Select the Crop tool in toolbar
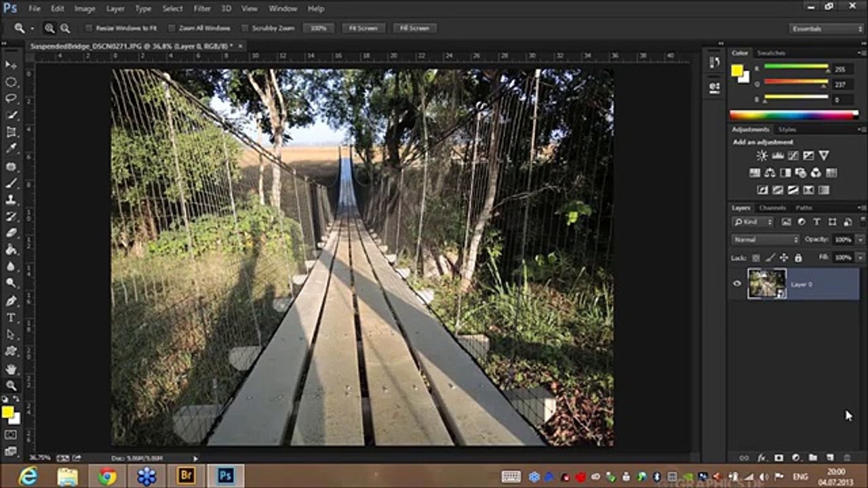This screenshot has width=868, height=488. pyautogui.click(x=11, y=132)
